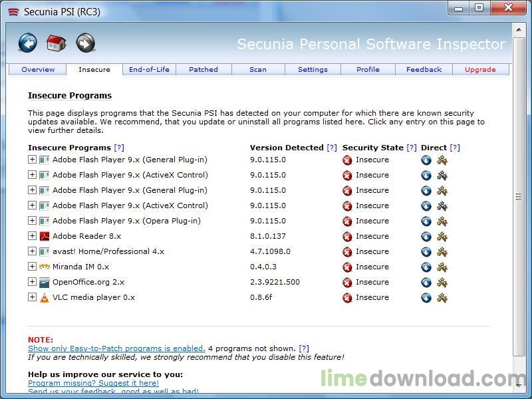
Task: Click the red Insecure icon beside avast! Home/Professional
Action: [347, 252]
